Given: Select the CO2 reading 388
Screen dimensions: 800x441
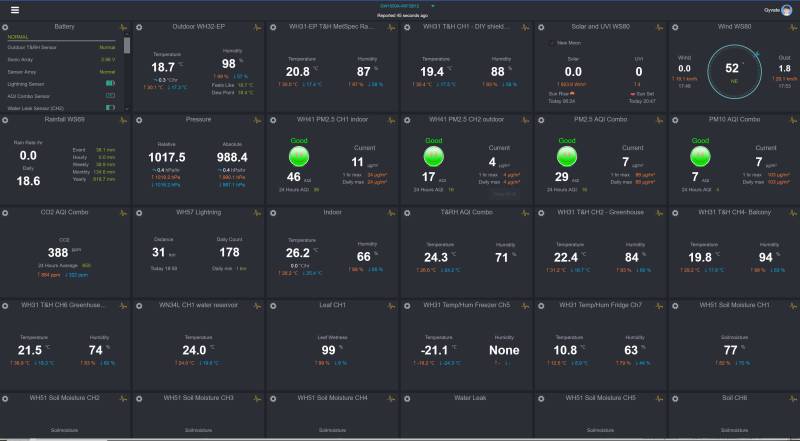Looking at the screenshot, I should 58,253.
